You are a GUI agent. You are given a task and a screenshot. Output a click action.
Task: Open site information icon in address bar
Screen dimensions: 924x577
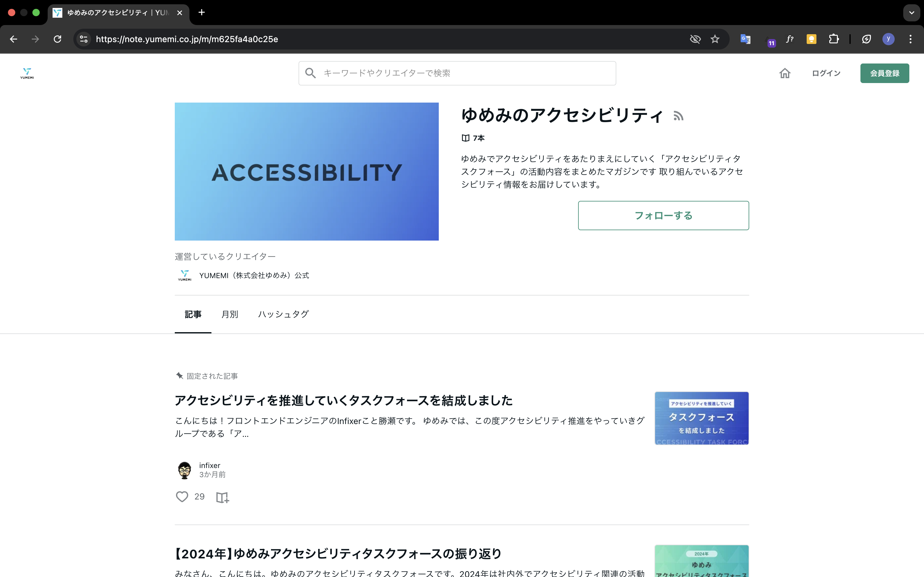coord(84,39)
